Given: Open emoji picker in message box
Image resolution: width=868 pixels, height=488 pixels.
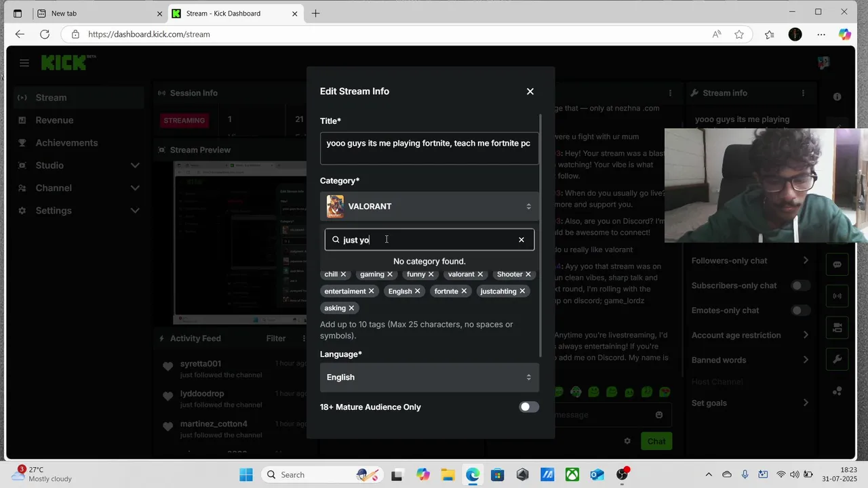Looking at the screenshot, I should (x=659, y=415).
